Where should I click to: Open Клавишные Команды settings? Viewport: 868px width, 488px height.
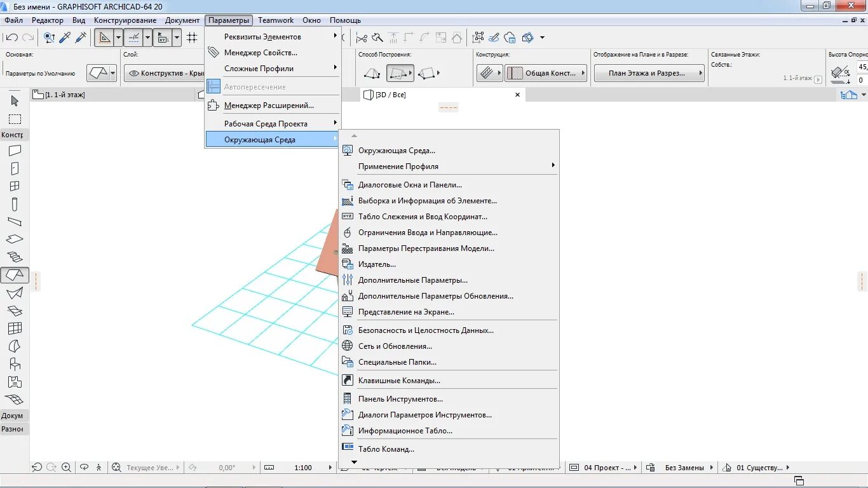coord(449,381)
